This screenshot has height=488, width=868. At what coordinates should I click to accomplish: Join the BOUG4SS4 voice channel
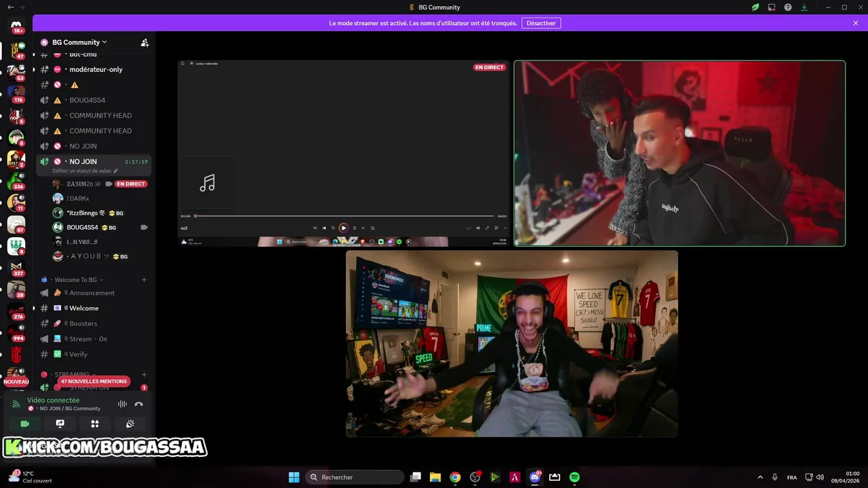[x=94, y=100]
